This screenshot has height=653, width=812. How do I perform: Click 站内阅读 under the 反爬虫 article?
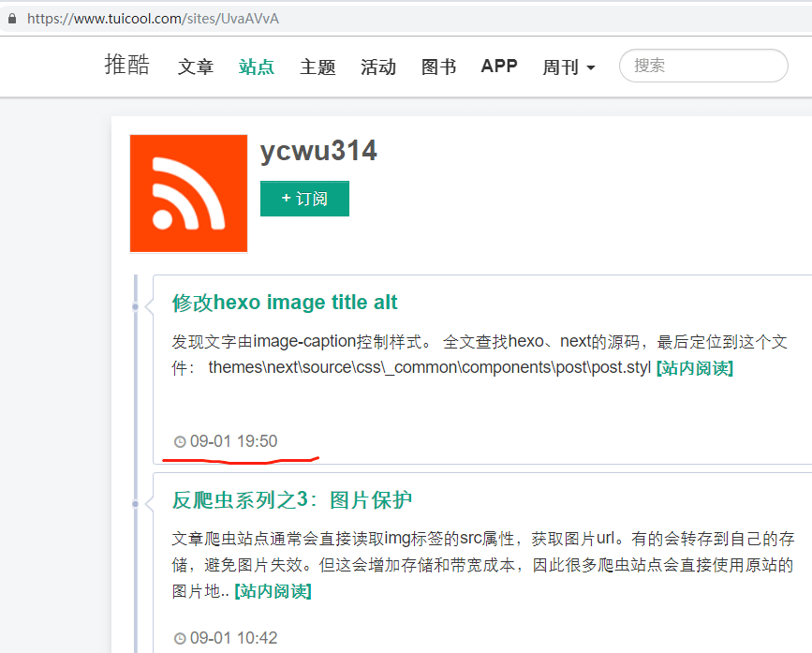click(x=273, y=591)
